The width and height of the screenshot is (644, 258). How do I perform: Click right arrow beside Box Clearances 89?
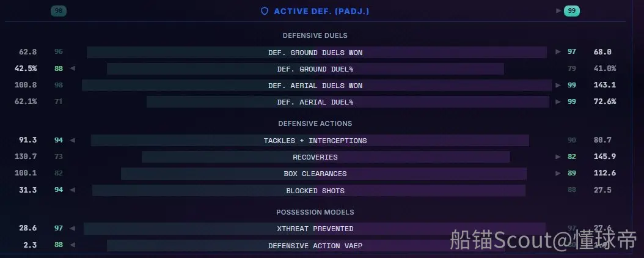(558, 174)
